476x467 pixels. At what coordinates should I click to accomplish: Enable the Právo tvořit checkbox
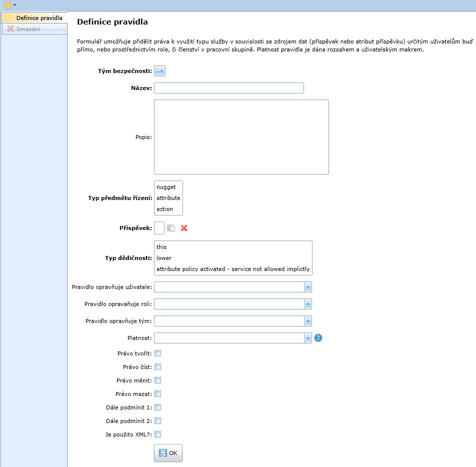click(x=158, y=353)
